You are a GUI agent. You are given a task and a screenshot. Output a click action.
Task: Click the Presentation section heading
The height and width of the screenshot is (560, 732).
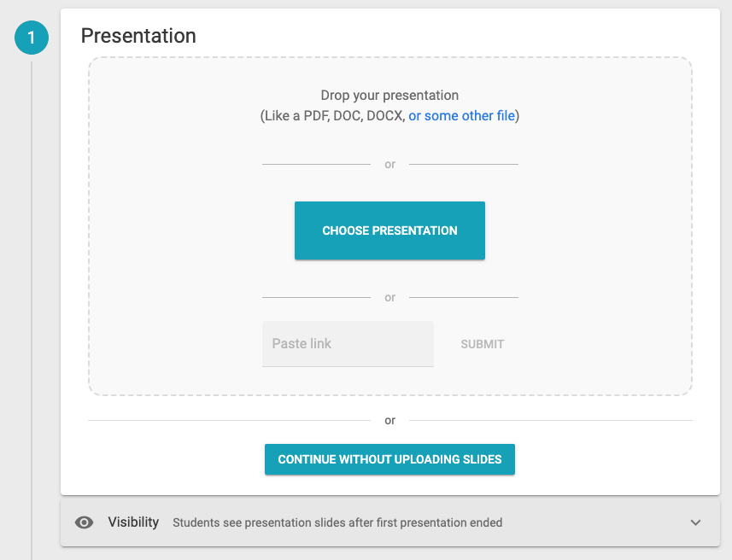(138, 36)
